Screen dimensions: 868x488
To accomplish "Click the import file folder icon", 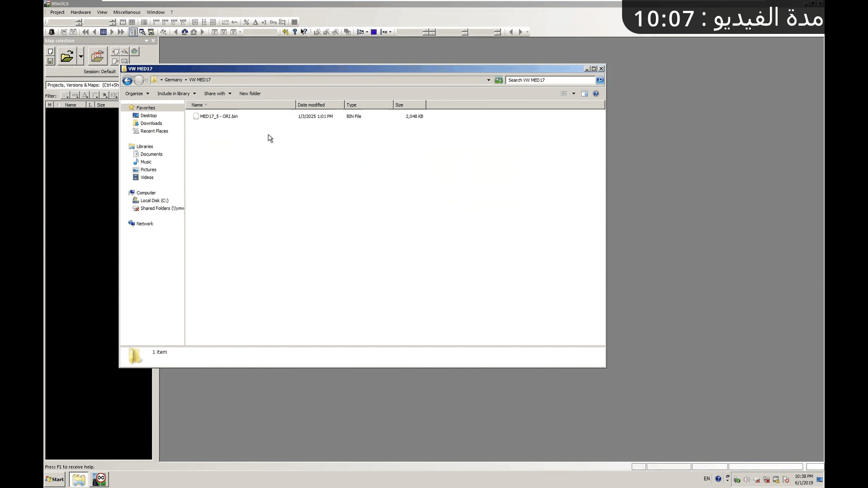I will tap(97, 56).
